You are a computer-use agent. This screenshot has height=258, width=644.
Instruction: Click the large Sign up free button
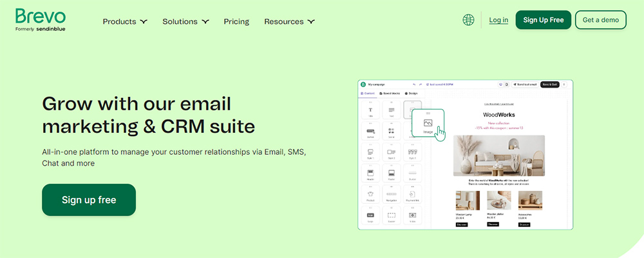pyautogui.click(x=89, y=200)
